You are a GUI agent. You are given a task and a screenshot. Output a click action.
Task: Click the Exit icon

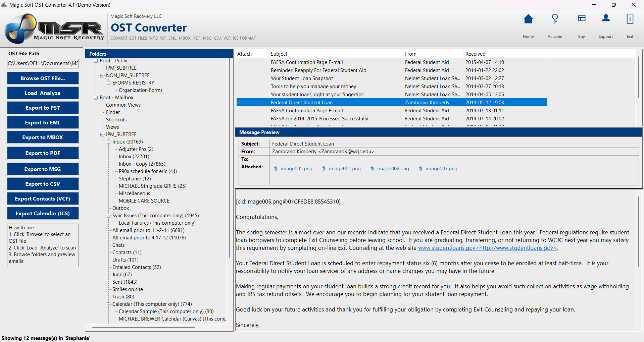630,19
